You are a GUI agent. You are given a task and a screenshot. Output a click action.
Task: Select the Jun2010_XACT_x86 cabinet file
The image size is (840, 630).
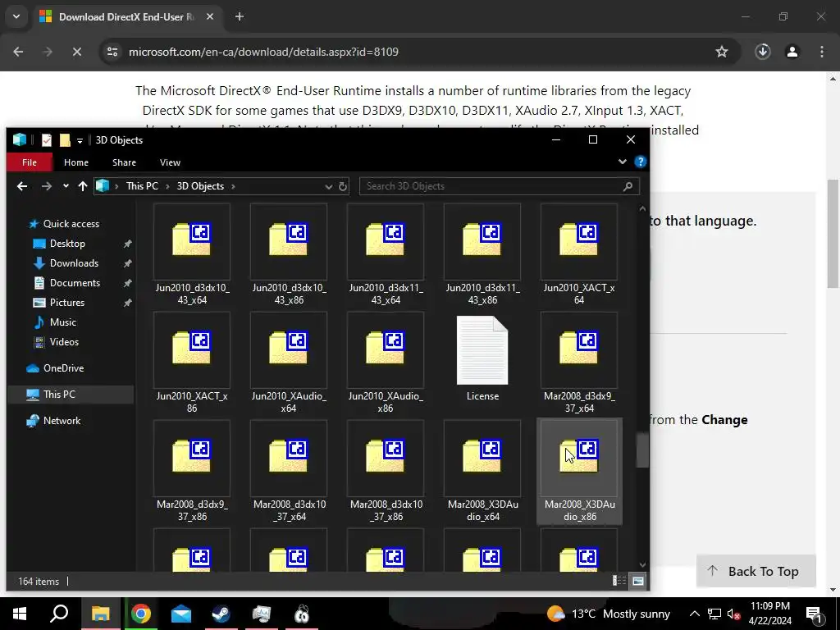(192, 363)
